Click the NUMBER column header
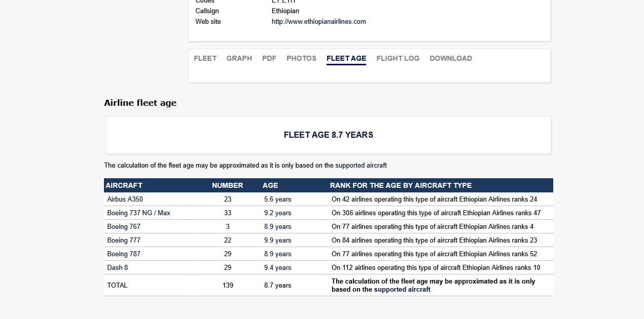Screen dimensions: 644x319 (x=227, y=185)
